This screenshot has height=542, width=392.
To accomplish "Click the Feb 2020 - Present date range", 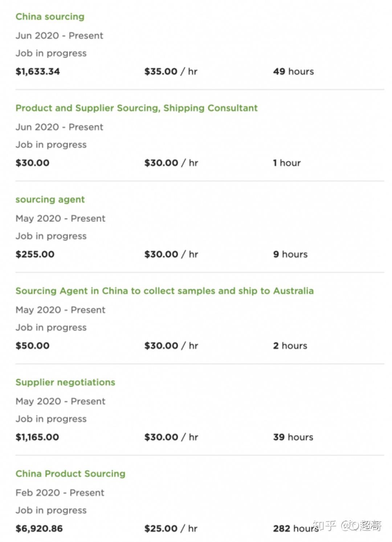I will pos(60,493).
